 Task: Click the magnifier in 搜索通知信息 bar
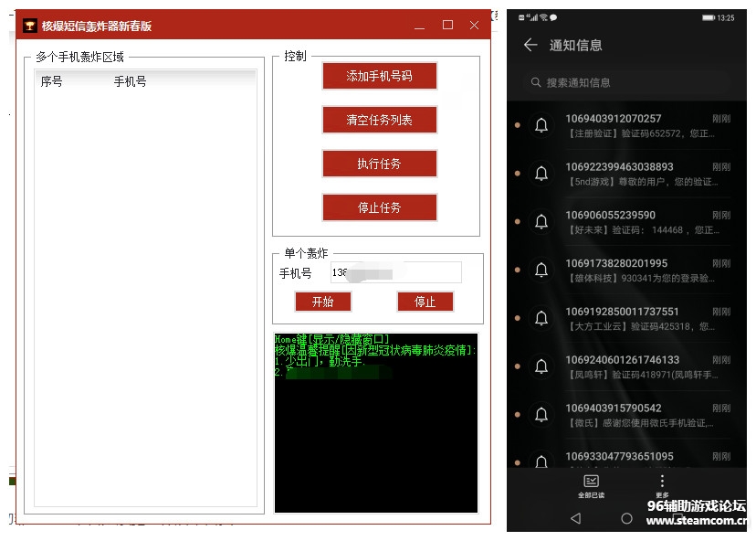(536, 82)
